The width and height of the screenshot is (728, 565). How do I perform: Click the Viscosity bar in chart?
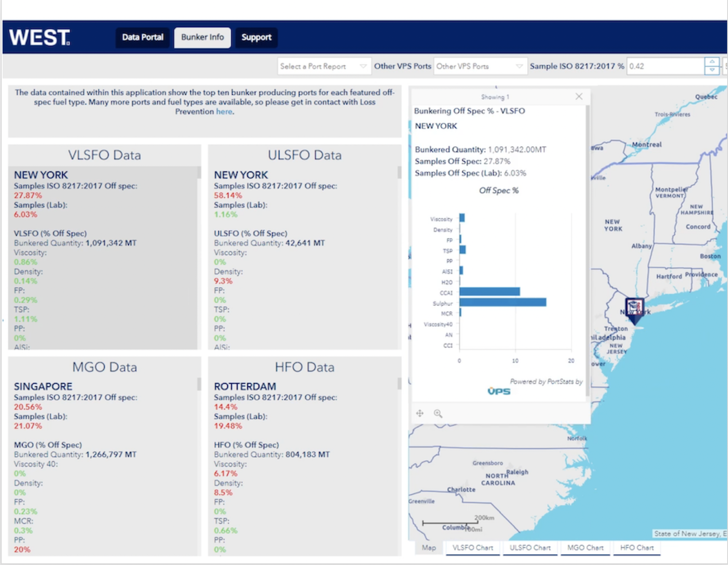click(x=462, y=218)
